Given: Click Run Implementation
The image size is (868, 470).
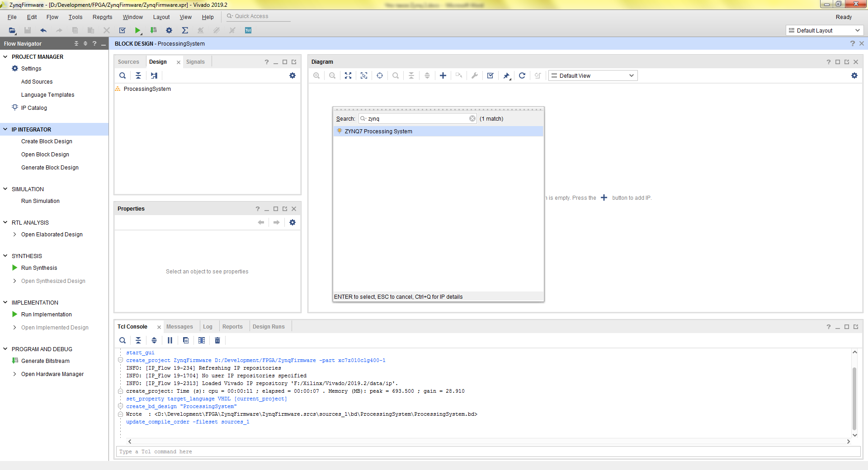Looking at the screenshot, I should click(46, 315).
